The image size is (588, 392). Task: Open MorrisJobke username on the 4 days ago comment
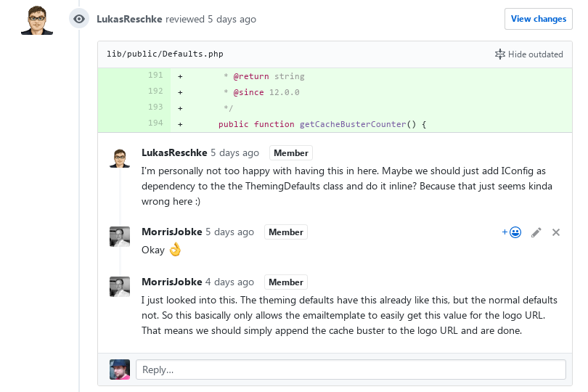point(172,282)
